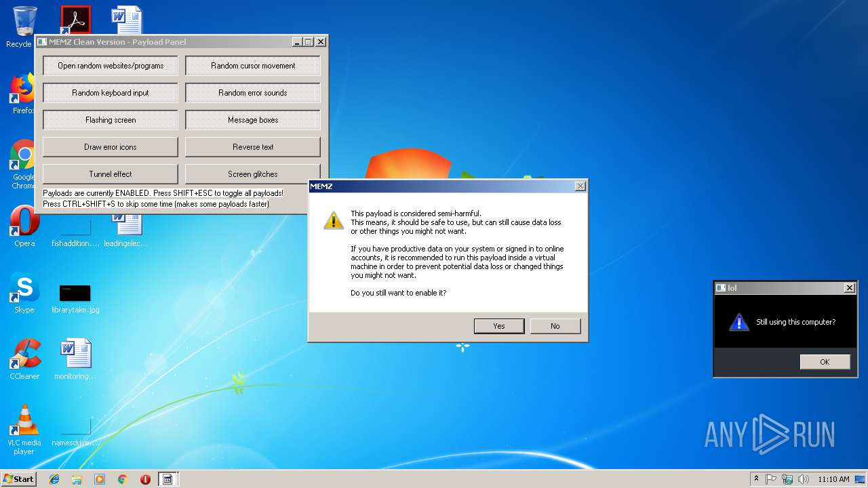Open the Start menu
Screen dimensions: 868x488
(18, 479)
